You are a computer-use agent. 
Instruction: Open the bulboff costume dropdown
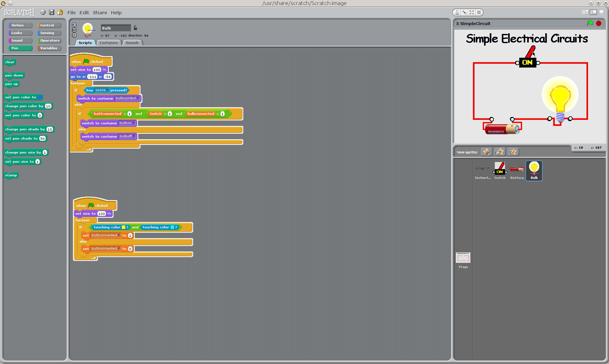[x=127, y=136]
